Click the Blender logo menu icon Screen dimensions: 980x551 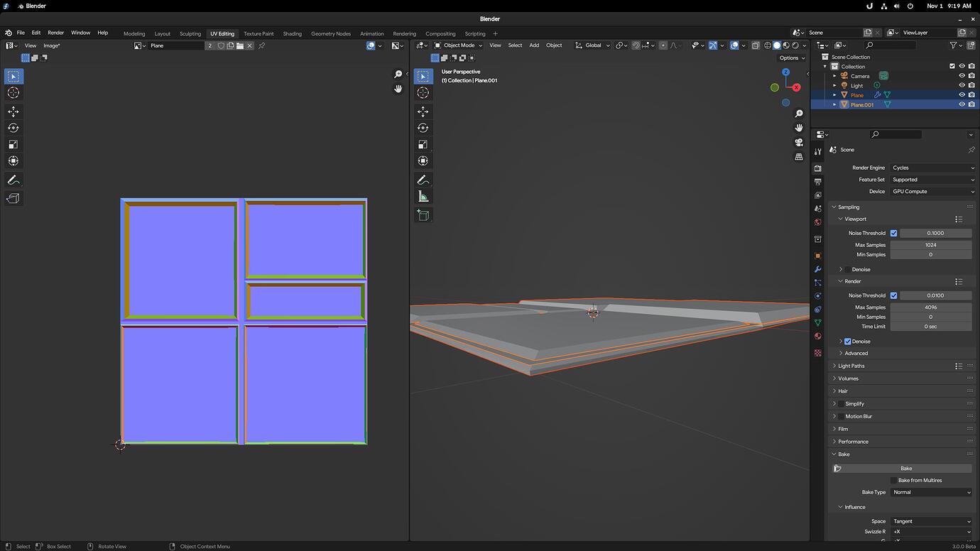[x=9, y=33]
